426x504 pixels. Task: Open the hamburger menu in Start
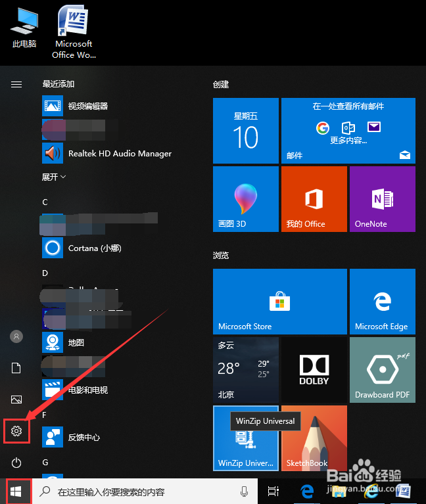pyautogui.click(x=16, y=84)
